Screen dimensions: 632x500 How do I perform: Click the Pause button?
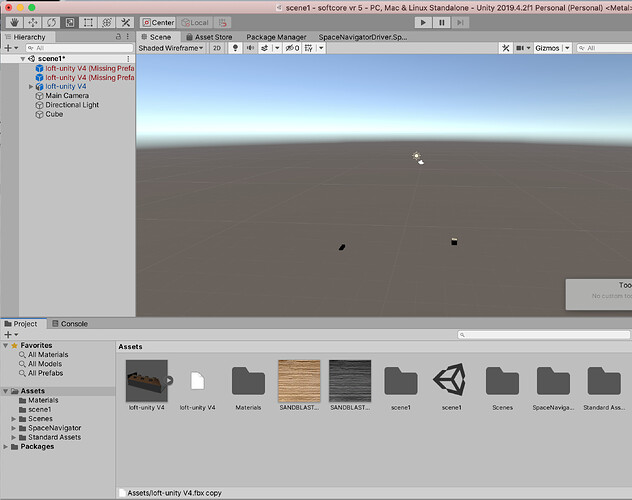tap(442, 23)
